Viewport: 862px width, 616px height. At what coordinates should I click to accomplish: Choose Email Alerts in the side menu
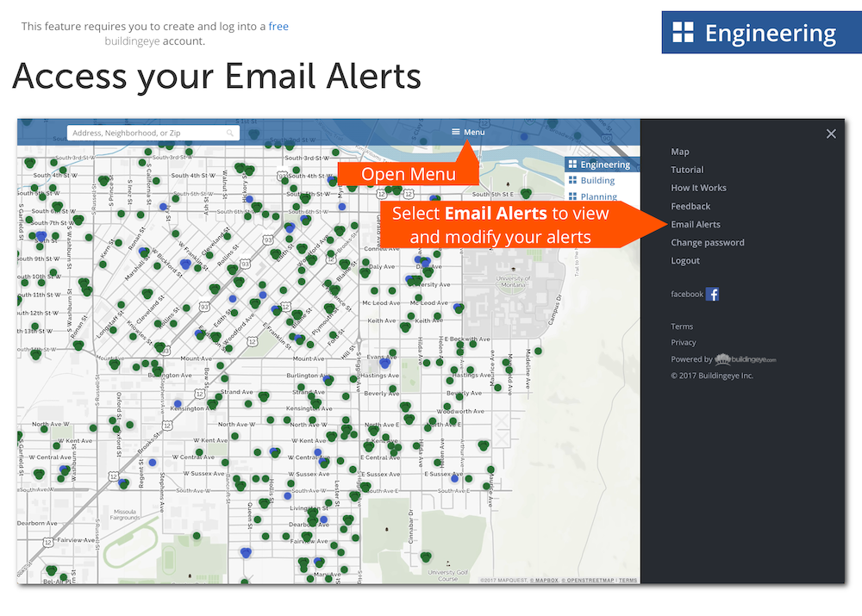(x=695, y=224)
